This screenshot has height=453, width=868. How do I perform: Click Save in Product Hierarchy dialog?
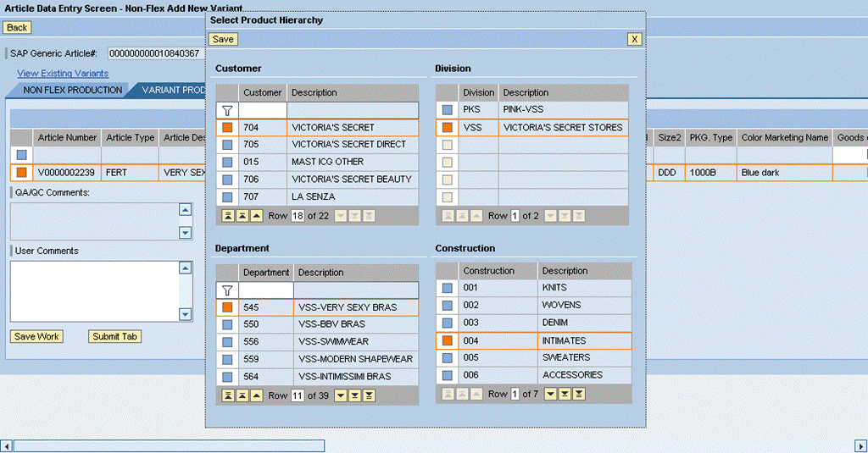click(223, 39)
